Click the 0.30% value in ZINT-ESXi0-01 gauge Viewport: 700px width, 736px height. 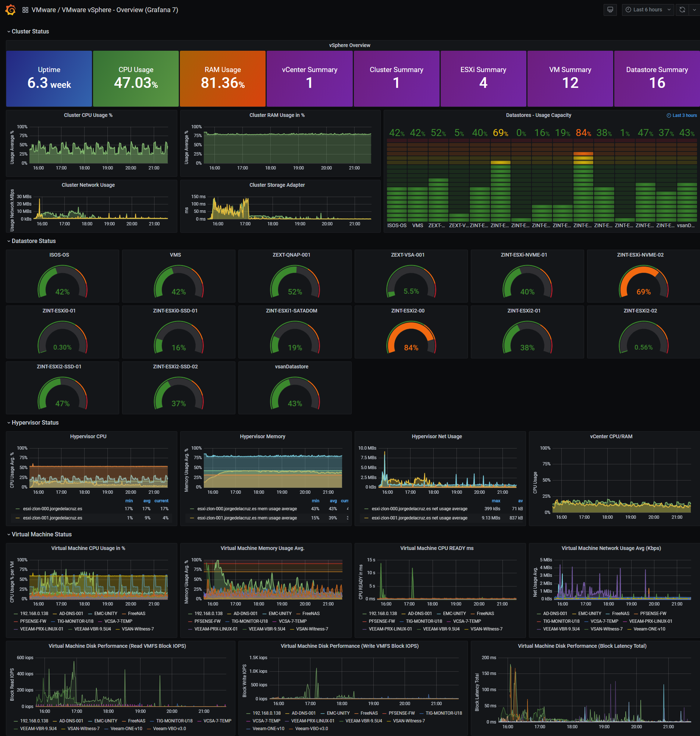point(62,347)
